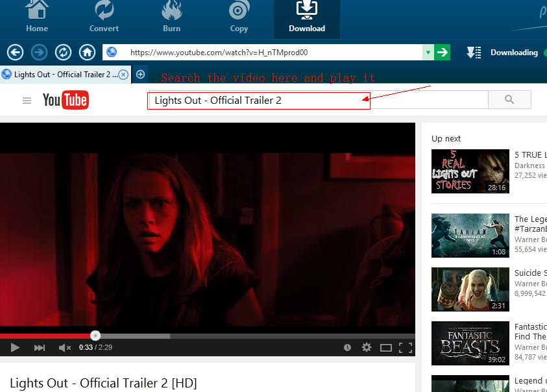Open the Tarzan video thumbnail
Image resolution: width=547 pixels, height=392 pixels.
click(x=470, y=236)
